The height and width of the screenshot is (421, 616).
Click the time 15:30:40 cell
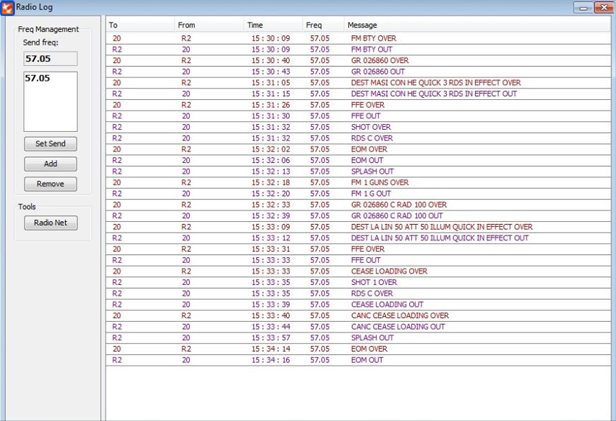[x=271, y=60]
